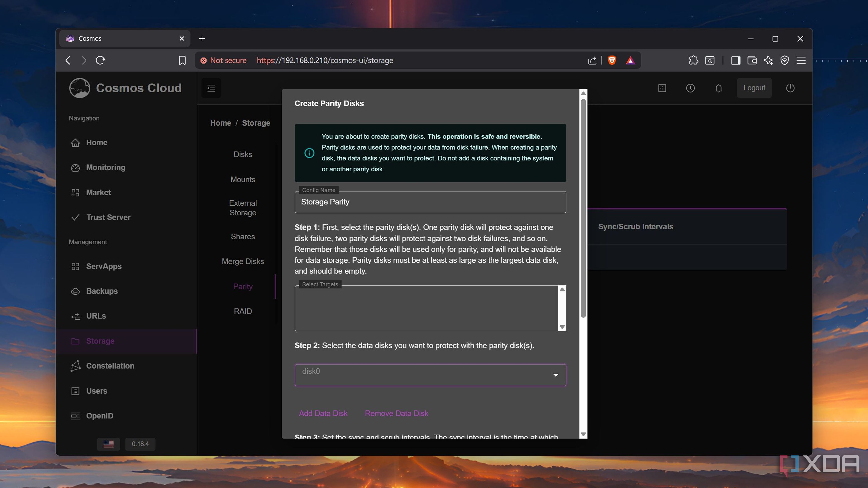The height and width of the screenshot is (488, 868).
Task: Click the info icon in the notice
Action: click(309, 153)
